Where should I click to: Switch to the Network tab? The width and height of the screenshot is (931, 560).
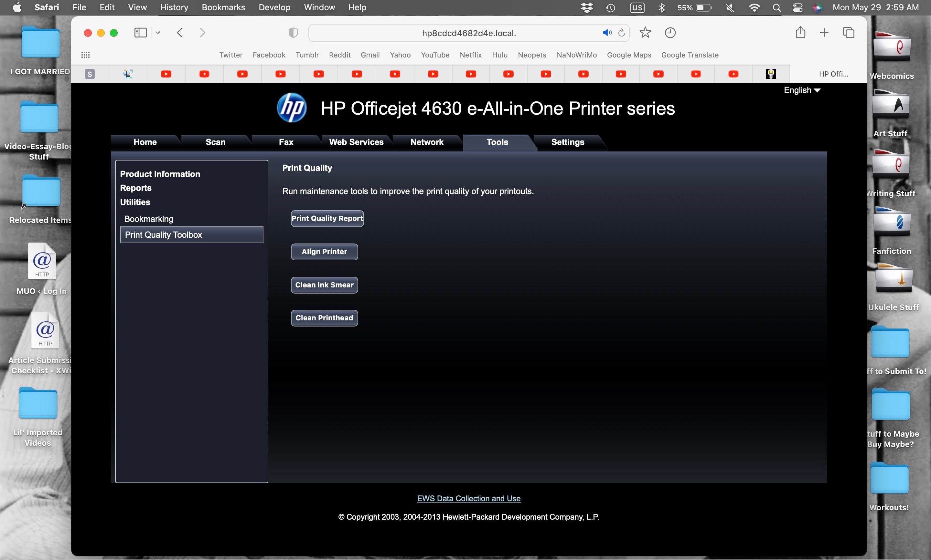pos(427,142)
